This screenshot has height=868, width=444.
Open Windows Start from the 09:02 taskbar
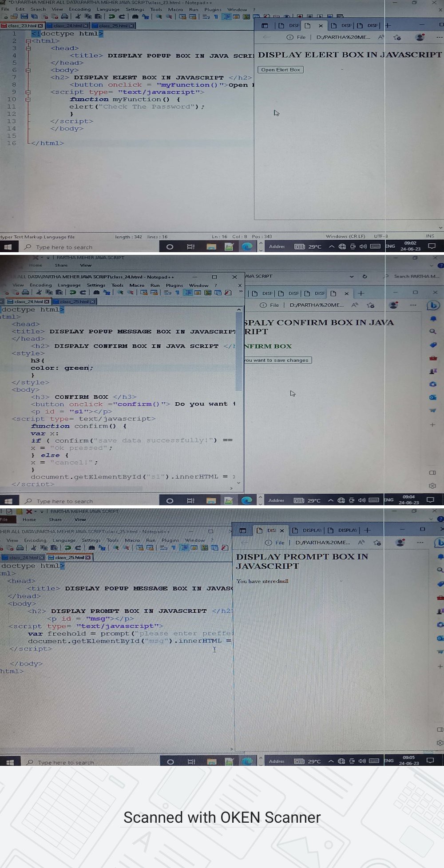8,247
